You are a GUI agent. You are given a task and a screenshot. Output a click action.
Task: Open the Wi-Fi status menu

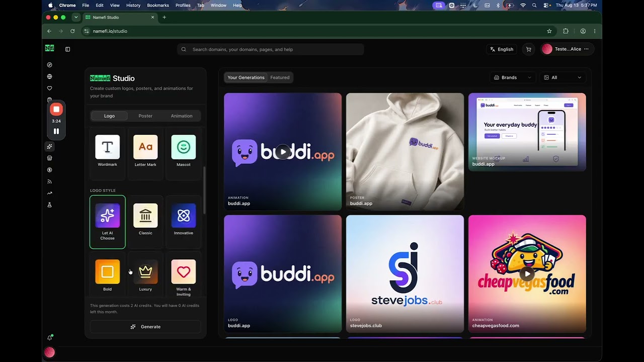click(x=523, y=5)
